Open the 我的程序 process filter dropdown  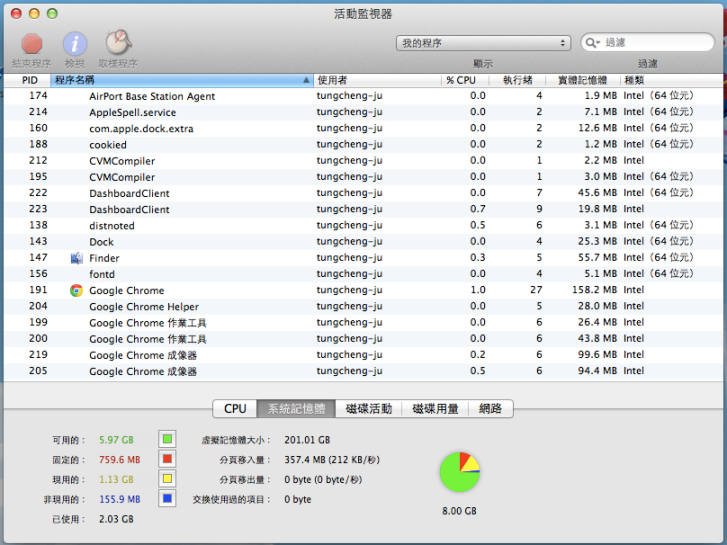(x=483, y=43)
